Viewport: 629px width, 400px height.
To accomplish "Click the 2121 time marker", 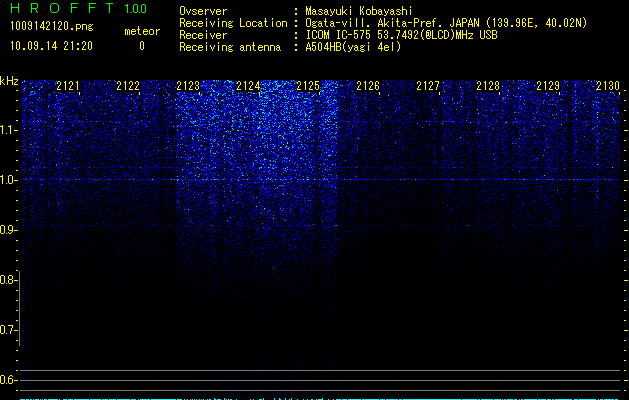I will tap(68, 86).
